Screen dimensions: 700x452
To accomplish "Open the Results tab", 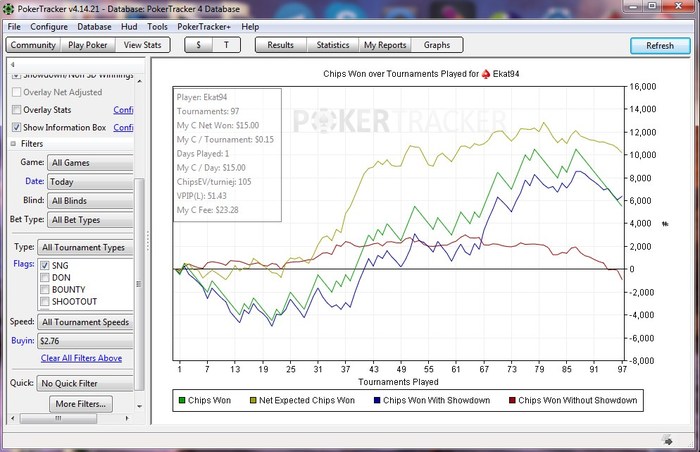I will click(x=281, y=45).
